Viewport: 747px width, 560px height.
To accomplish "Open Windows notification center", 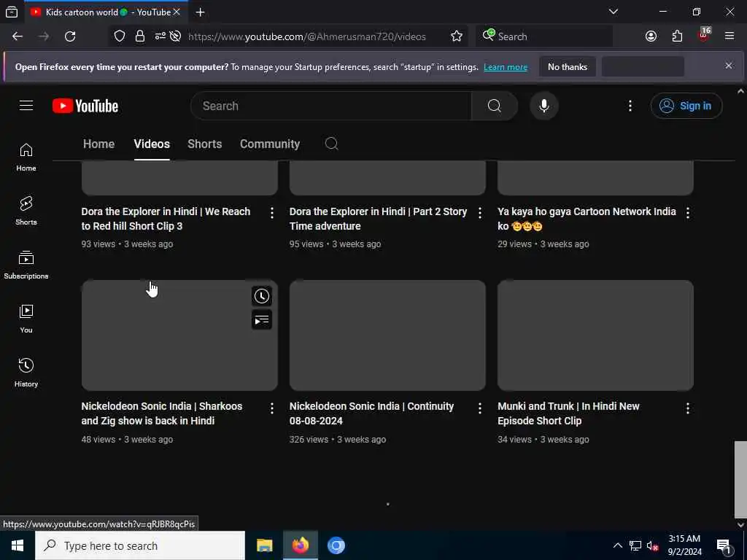I will (x=724, y=545).
